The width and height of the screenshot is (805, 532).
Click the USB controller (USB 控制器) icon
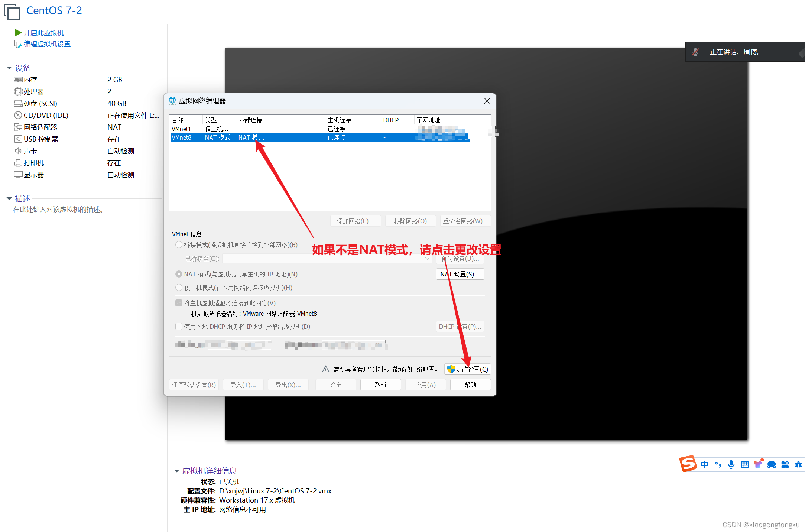click(18, 139)
